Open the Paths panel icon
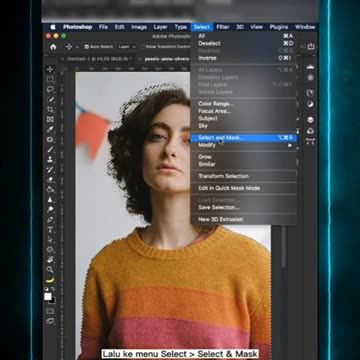Screen dimensions: 360x360 tap(310, 141)
